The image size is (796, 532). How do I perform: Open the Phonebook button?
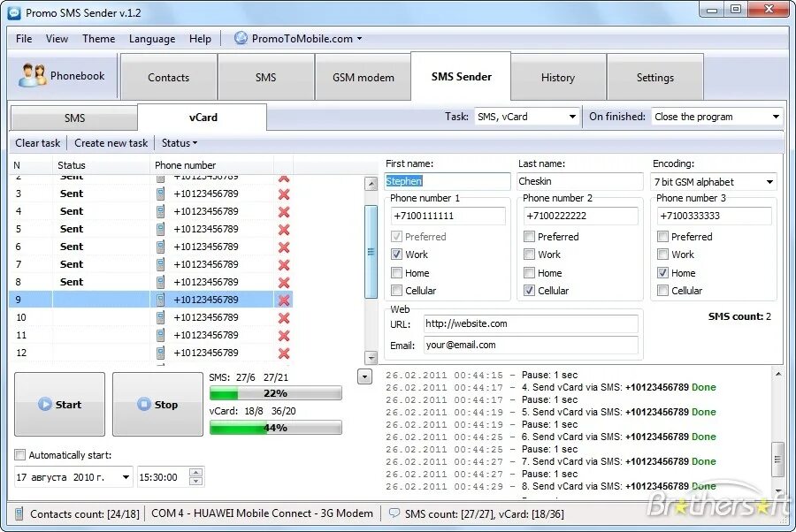click(63, 76)
